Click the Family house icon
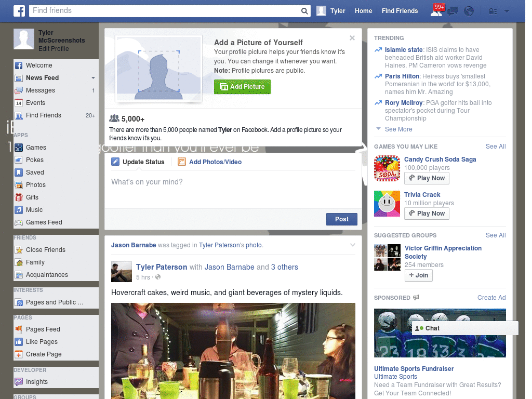 (x=19, y=262)
